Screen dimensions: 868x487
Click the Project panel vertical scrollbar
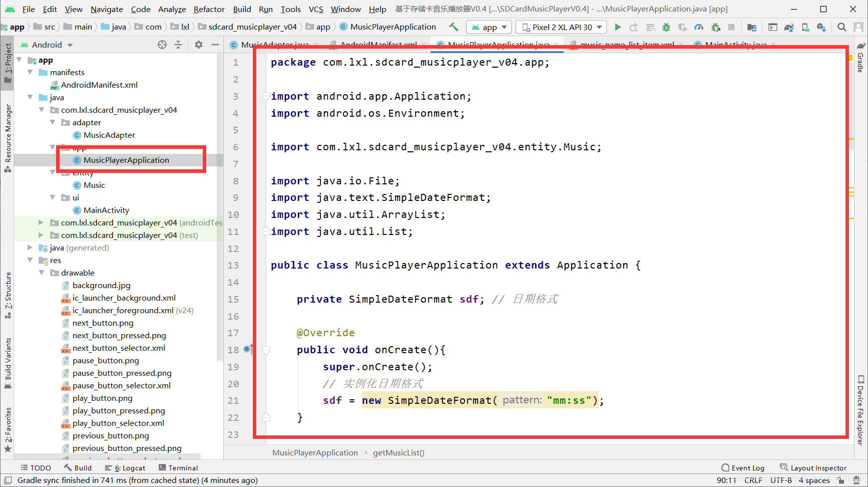pyautogui.click(x=219, y=206)
